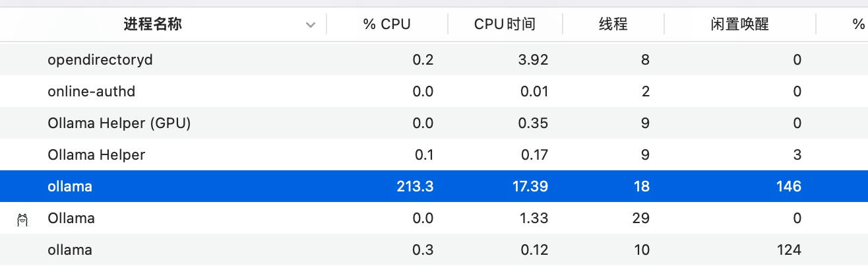The width and height of the screenshot is (868, 268).
Task: Choose the Ollama Helper process with 3 wake-ups
Action: point(96,155)
